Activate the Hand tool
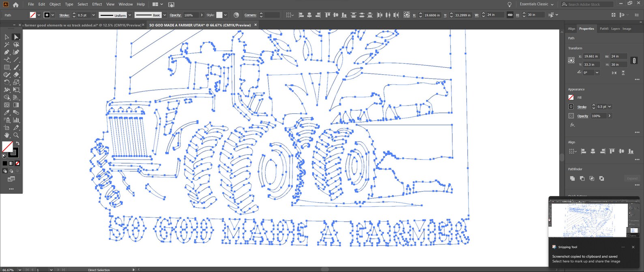This screenshot has height=272, width=644. pyautogui.click(x=7, y=135)
